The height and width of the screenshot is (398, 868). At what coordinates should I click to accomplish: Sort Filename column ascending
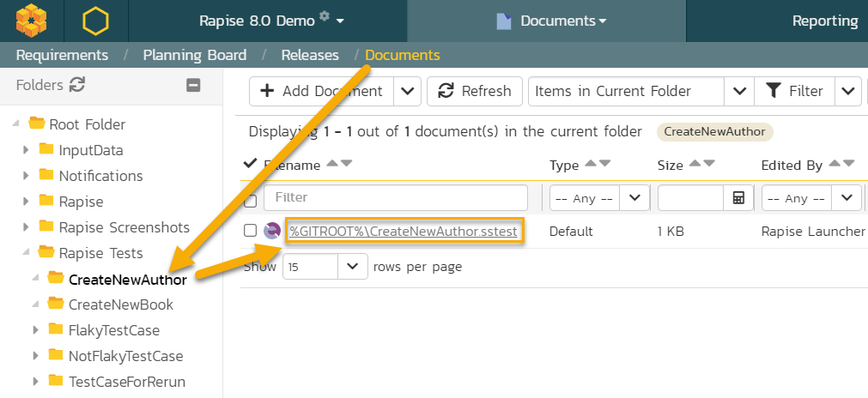click(x=332, y=164)
